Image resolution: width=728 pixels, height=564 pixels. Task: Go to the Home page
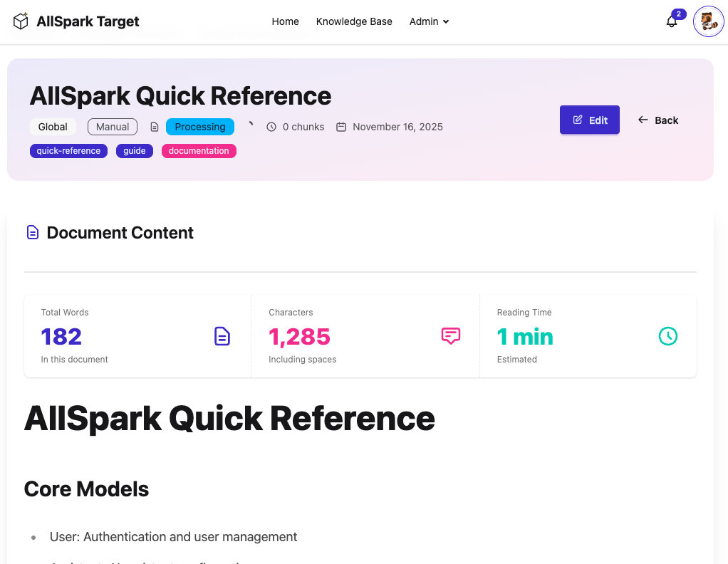(x=285, y=21)
